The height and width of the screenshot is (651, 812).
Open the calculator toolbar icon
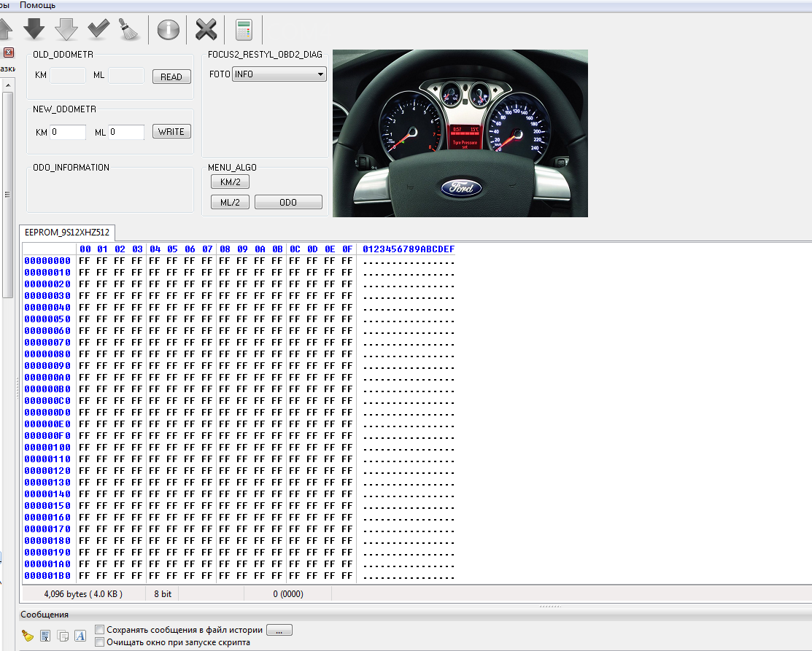pos(244,30)
